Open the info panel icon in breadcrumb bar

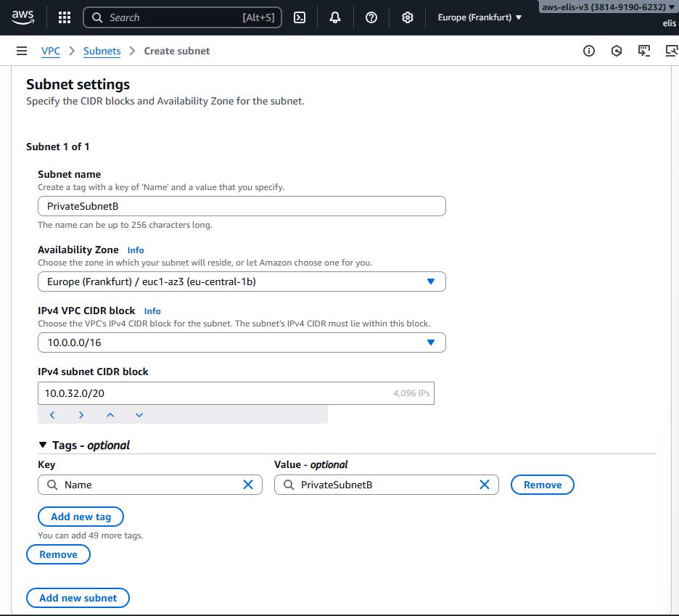589,51
